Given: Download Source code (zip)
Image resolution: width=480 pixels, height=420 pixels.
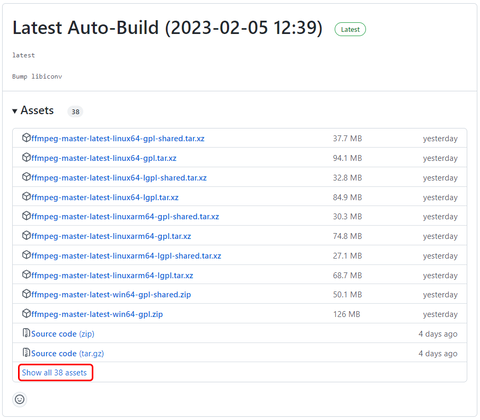Looking at the screenshot, I should (63, 334).
